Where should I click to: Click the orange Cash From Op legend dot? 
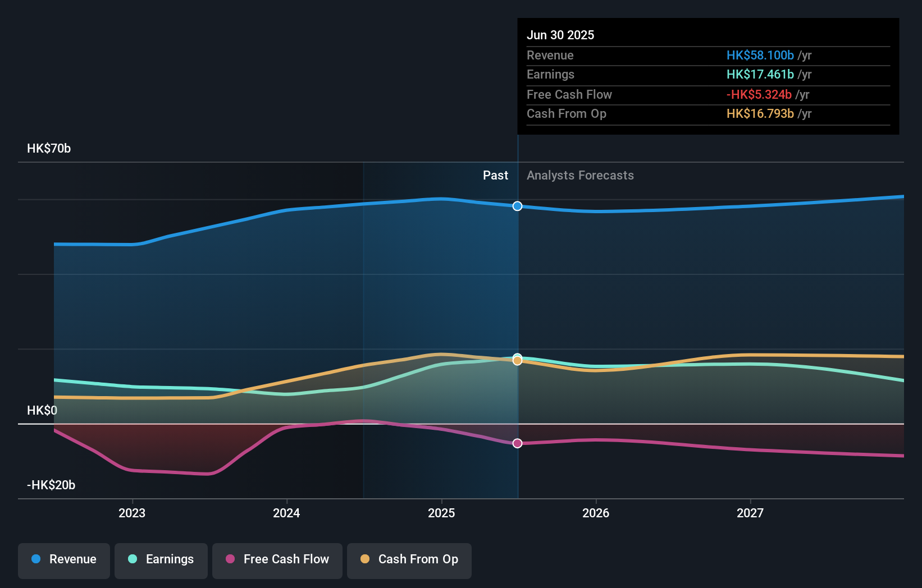pyautogui.click(x=364, y=559)
